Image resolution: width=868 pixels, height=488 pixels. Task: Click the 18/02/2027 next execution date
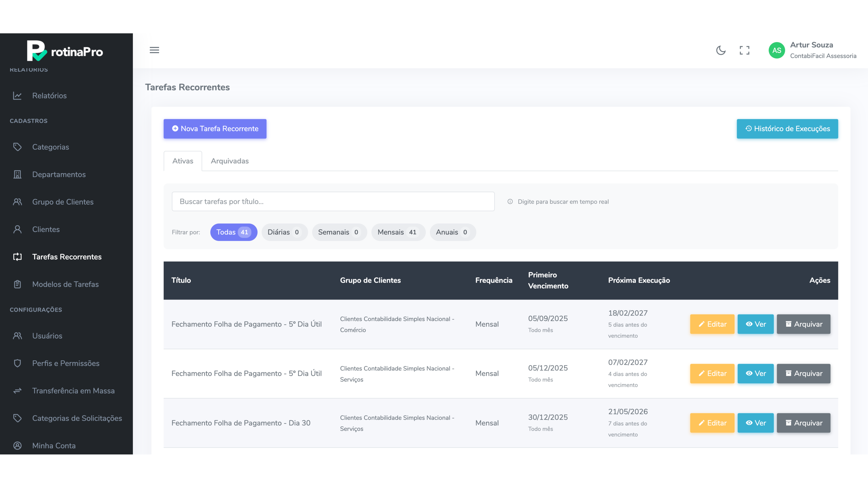click(x=628, y=313)
